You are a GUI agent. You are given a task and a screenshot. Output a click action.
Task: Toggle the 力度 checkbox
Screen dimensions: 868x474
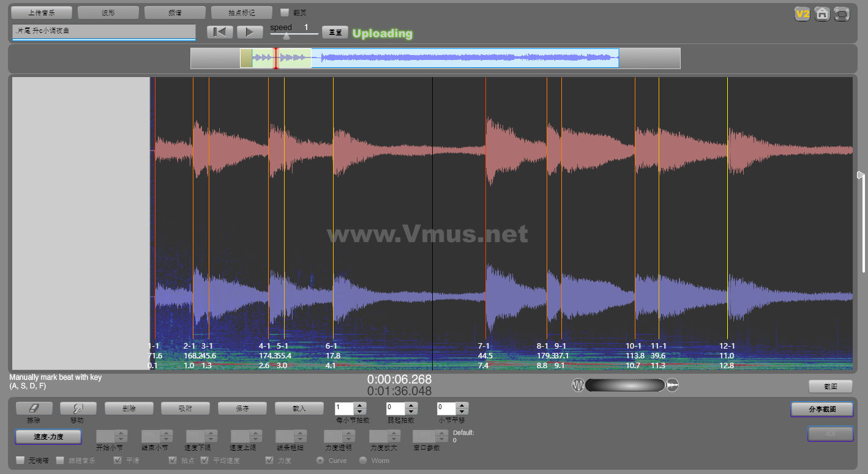[x=269, y=460]
